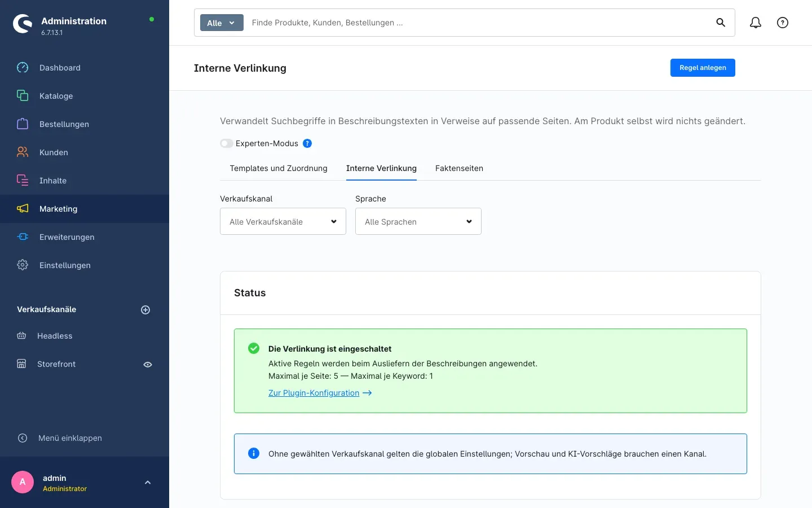Click 'Die Verlinkung ist eingeschaltet' text
The height and width of the screenshot is (508, 812).
tap(330, 349)
